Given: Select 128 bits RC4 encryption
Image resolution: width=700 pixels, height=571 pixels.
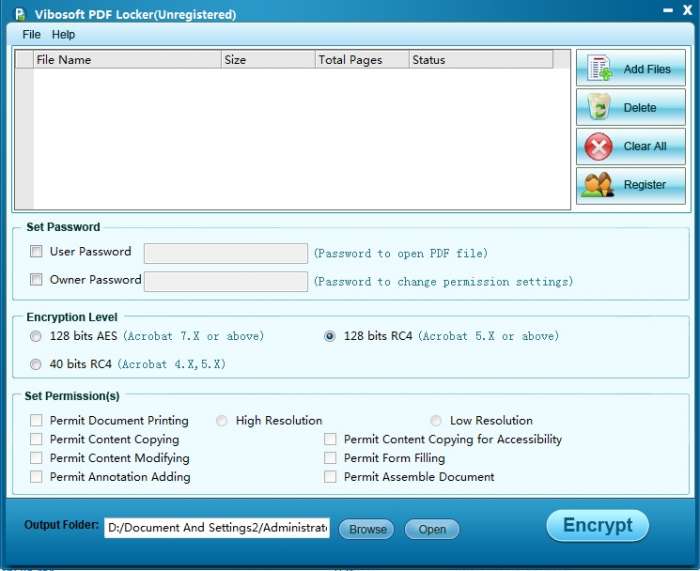Looking at the screenshot, I should click(329, 336).
